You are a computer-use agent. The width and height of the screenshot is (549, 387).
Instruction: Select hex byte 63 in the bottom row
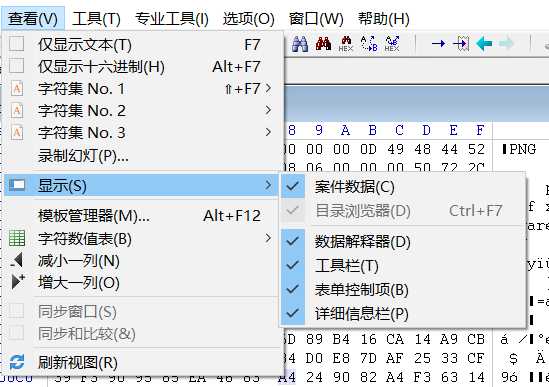(449, 377)
